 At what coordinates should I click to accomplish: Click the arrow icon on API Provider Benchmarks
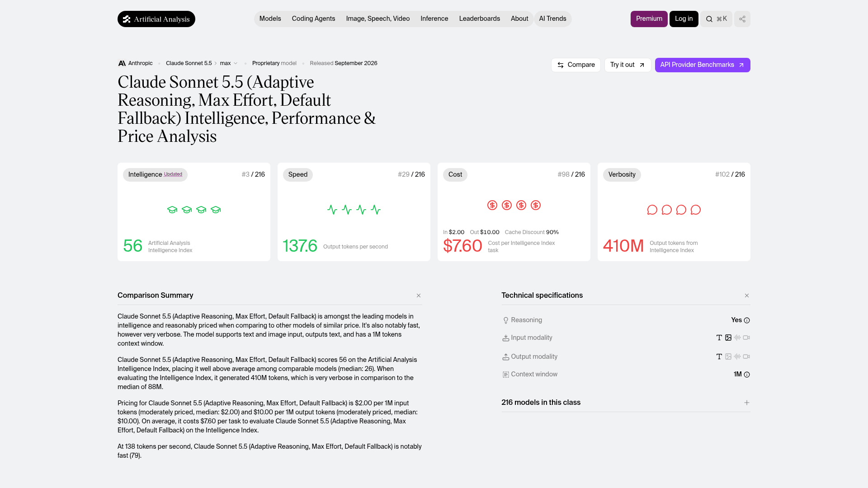(x=741, y=65)
